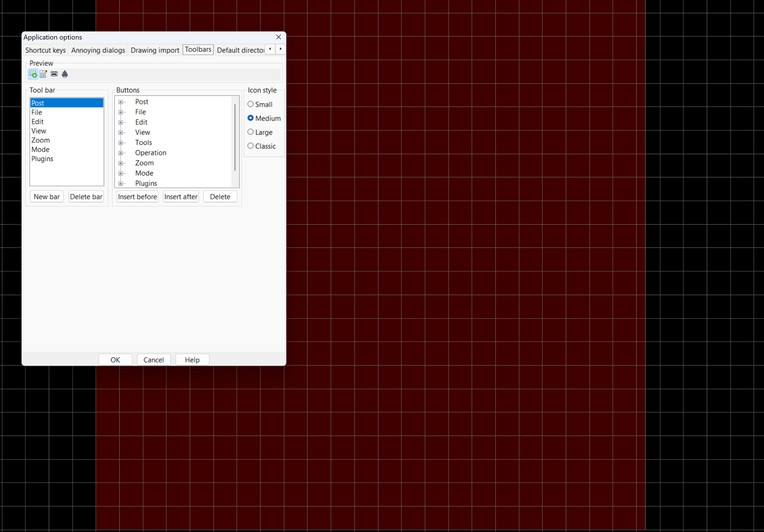Click the printer icon in preview

(x=54, y=74)
